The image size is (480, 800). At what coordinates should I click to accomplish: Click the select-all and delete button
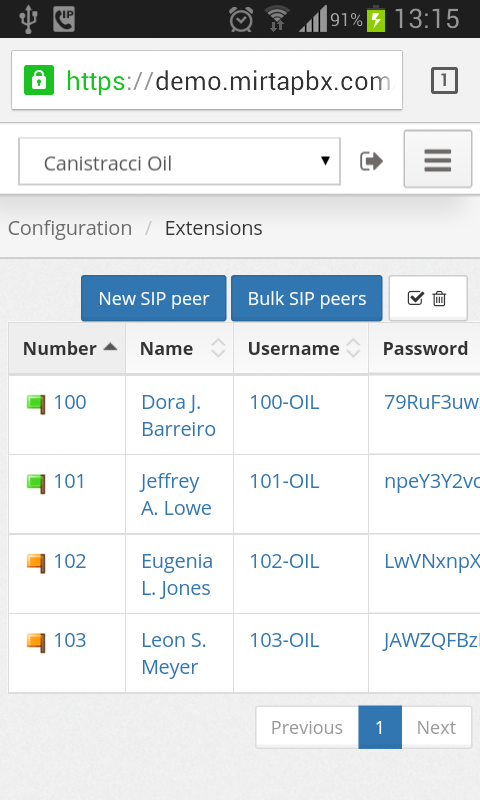427,298
